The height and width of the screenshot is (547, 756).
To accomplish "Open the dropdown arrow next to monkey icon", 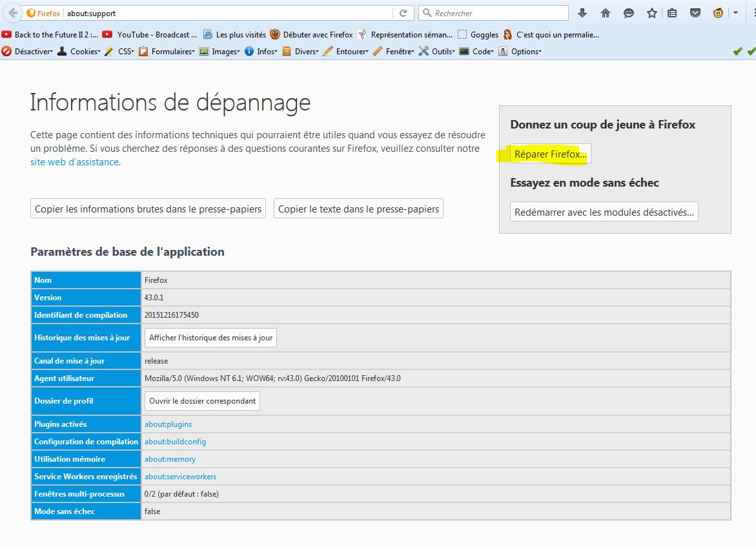I will point(735,13).
